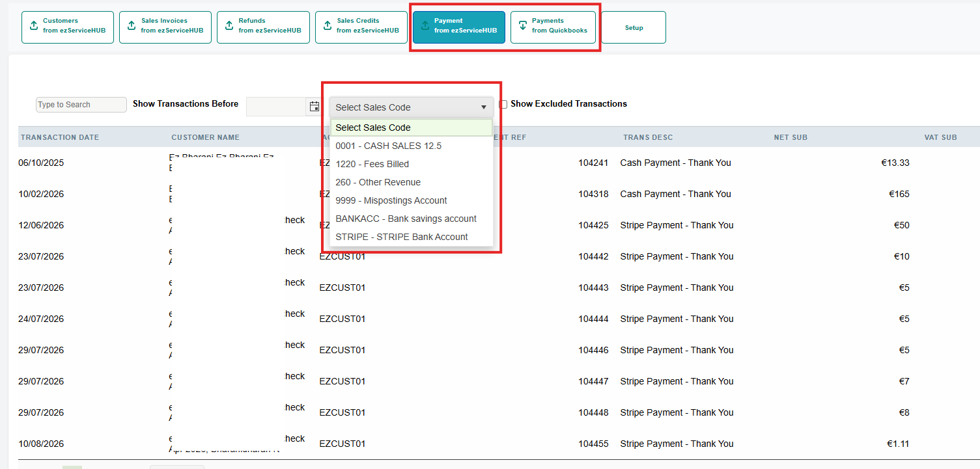Open the Setup tab
The image size is (980, 469).
634,27
